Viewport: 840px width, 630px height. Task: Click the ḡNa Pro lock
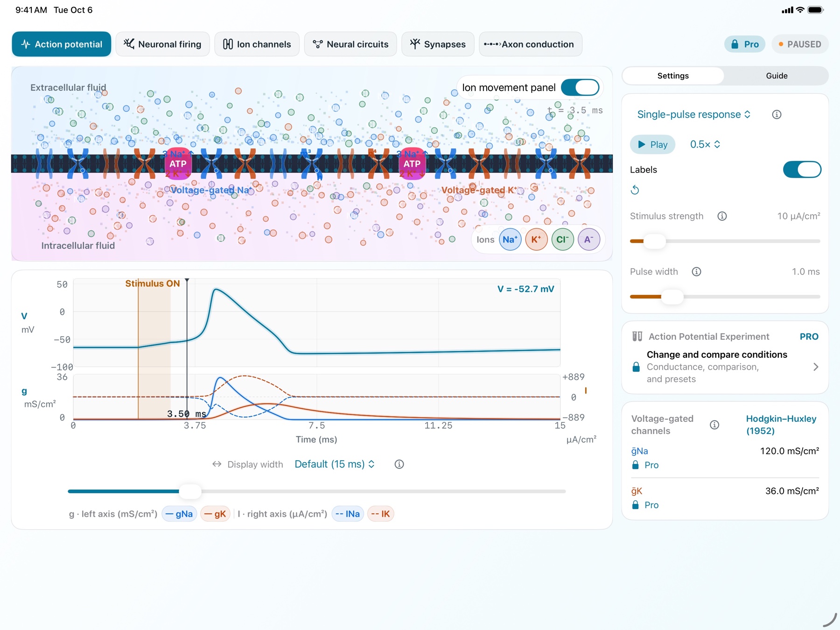645,465
